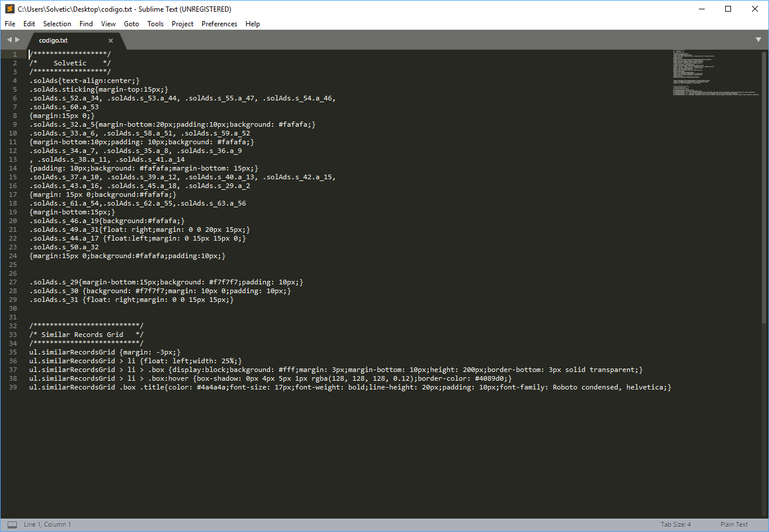Open the tab list dropdown arrow
The width and height of the screenshot is (769, 532).
[758, 40]
